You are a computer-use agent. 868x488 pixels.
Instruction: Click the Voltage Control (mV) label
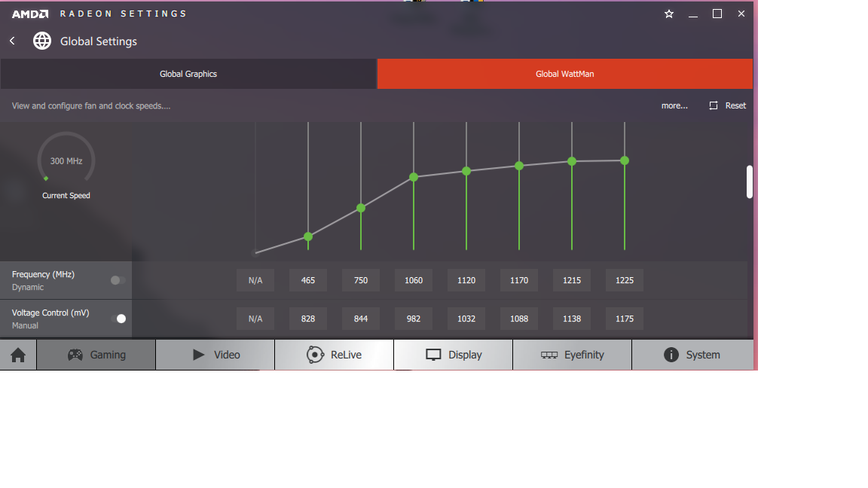point(50,313)
